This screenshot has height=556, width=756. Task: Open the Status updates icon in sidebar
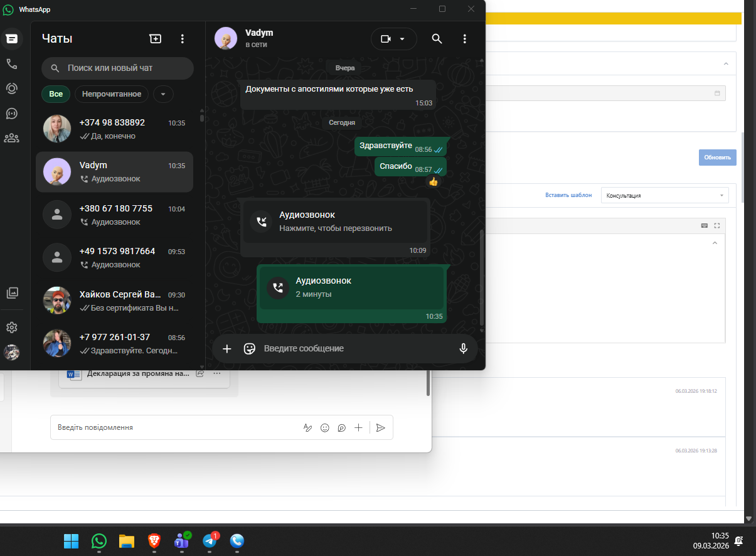tap(11, 88)
